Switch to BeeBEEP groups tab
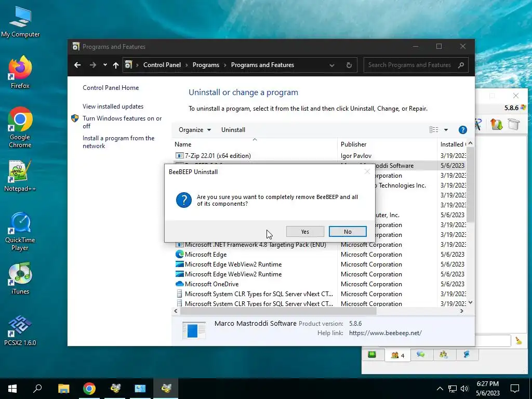This screenshot has width=532, height=399. [x=444, y=354]
